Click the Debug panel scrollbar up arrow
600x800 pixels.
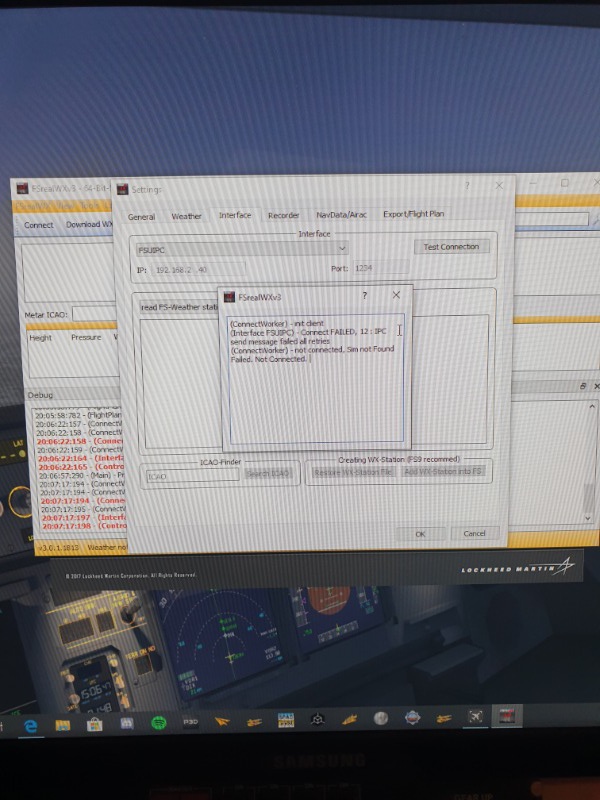pyautogui.click(x=592, y=407)
